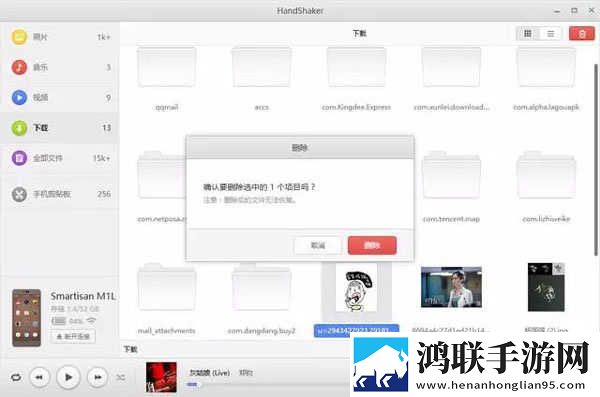Image resolution: width=600 pixels, height=397 pixels.
Task: Click the highlighted blue file name label
Action: tap(356, 330)
